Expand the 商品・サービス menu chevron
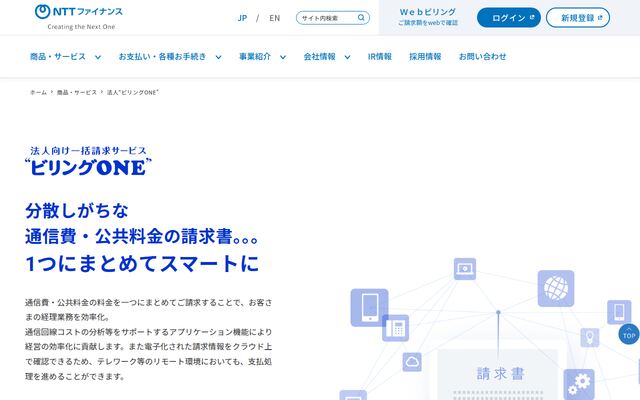Viewport: 640px width, 400px height. (98, 57)
